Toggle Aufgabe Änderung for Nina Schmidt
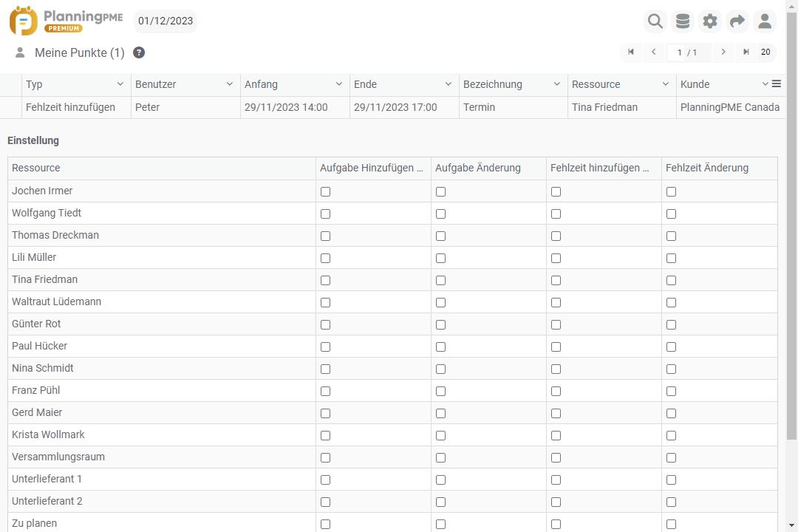 [440, 369]
